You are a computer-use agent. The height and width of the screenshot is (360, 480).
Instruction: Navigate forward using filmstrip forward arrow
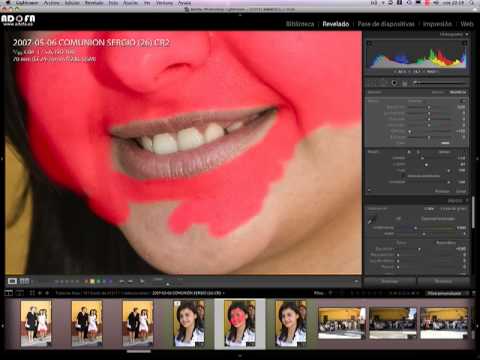pyautogui.click(x=47, y=293)
